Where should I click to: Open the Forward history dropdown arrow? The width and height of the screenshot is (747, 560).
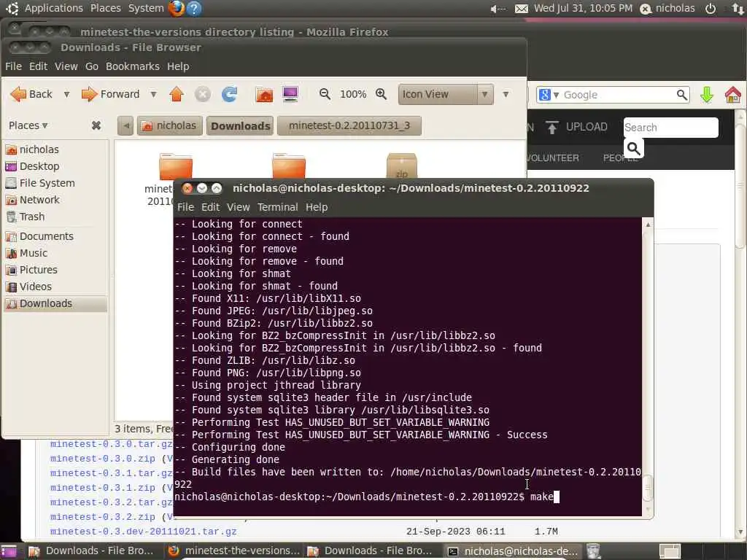coord(153,94)
